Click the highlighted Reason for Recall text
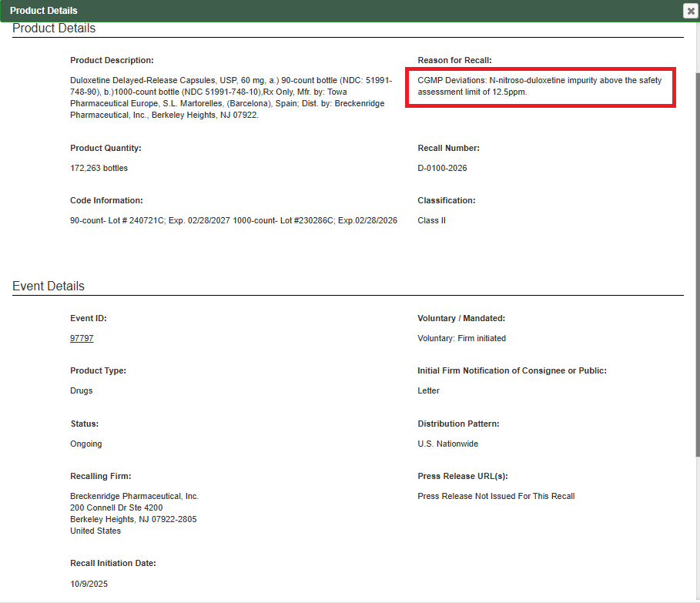 coord(539,85)
